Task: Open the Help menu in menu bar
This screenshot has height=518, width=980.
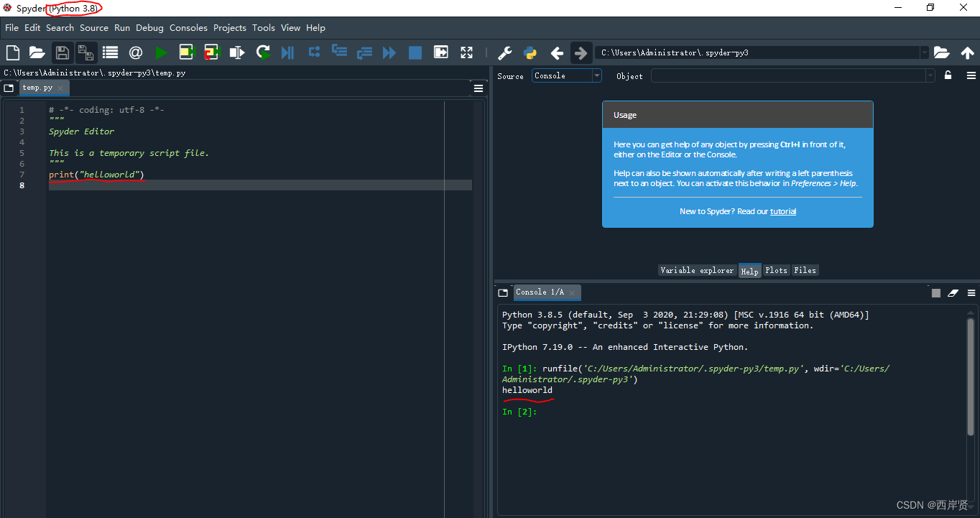Action: click(315, 27)
